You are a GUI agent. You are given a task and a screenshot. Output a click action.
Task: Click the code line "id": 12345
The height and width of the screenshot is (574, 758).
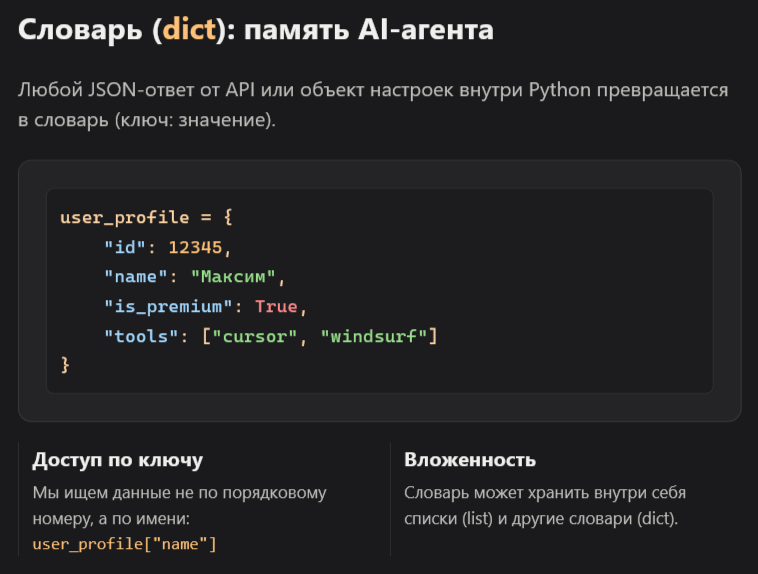pyautogui.click(x=168, y=248)
